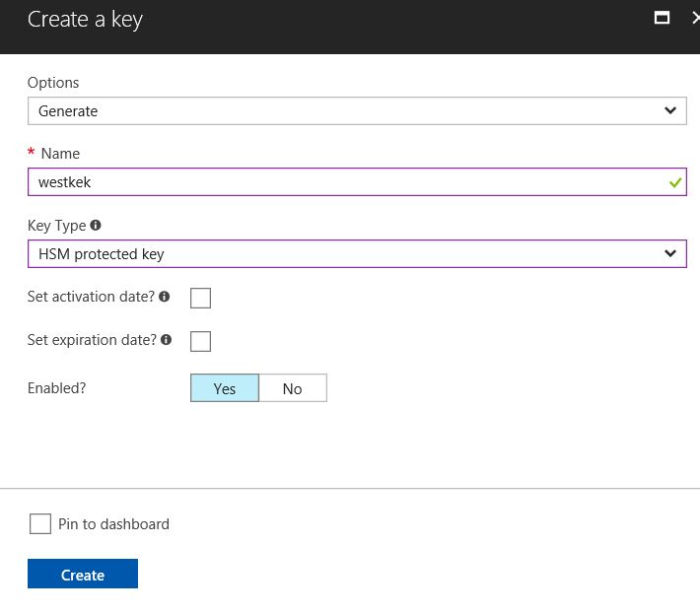Click the Create button
700x614 pixels.
coord(83,574)
